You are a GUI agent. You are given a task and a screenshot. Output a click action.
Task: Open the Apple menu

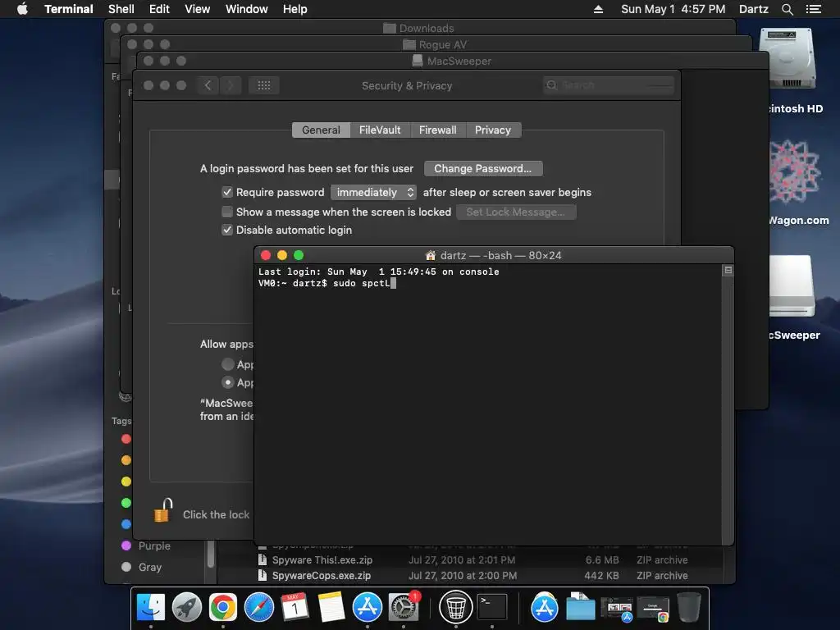(x=22, y=9)
